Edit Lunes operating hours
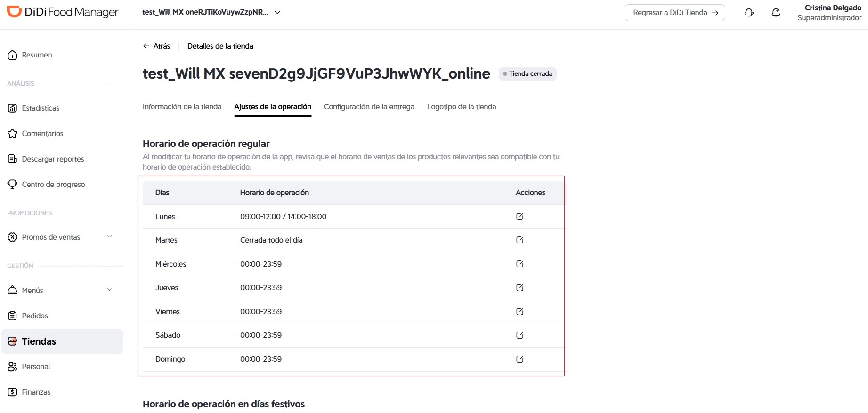 [x=520, y=217]
